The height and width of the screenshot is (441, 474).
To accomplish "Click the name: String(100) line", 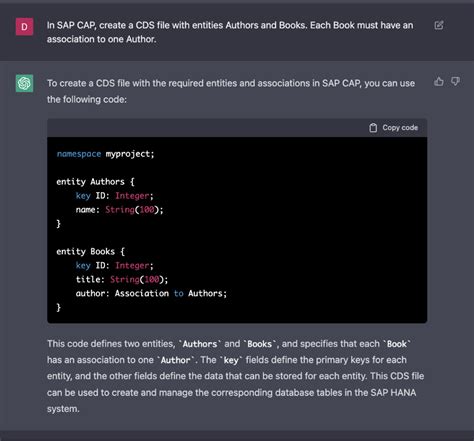I will click(119, 210).
